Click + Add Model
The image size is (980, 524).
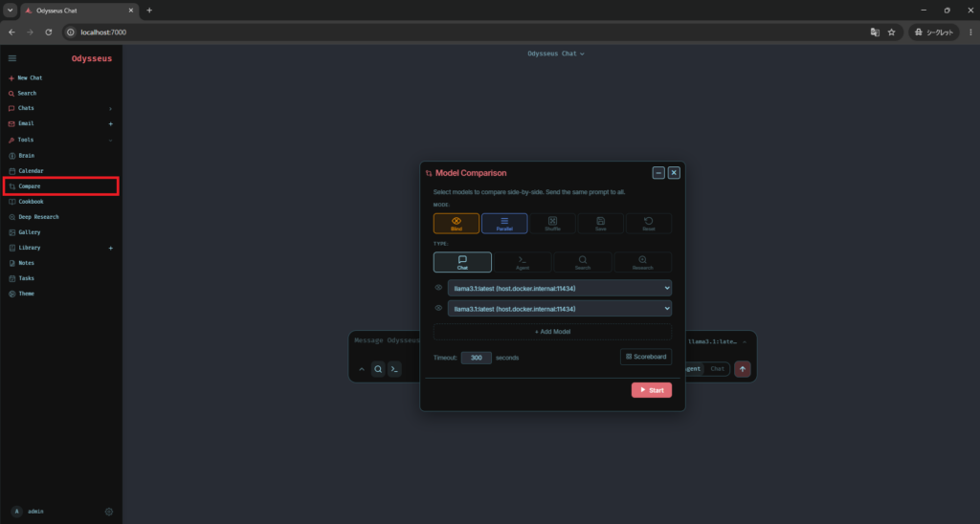tap(552, 332)
